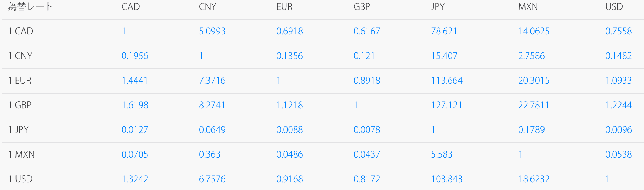Screen dimensions: 644x190
Task: Select the GBP to JPY rate 127.121
Action: coord(446,105)
